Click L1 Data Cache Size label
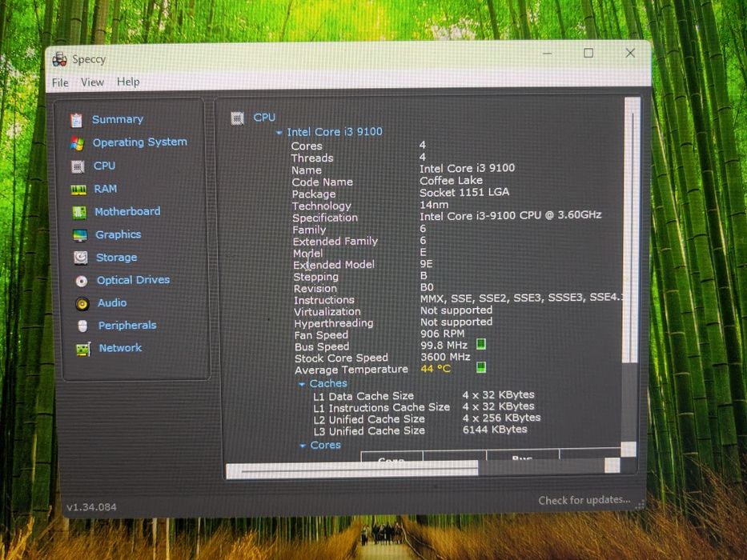Viewport: 747px width, 560px height. point(363,396)
